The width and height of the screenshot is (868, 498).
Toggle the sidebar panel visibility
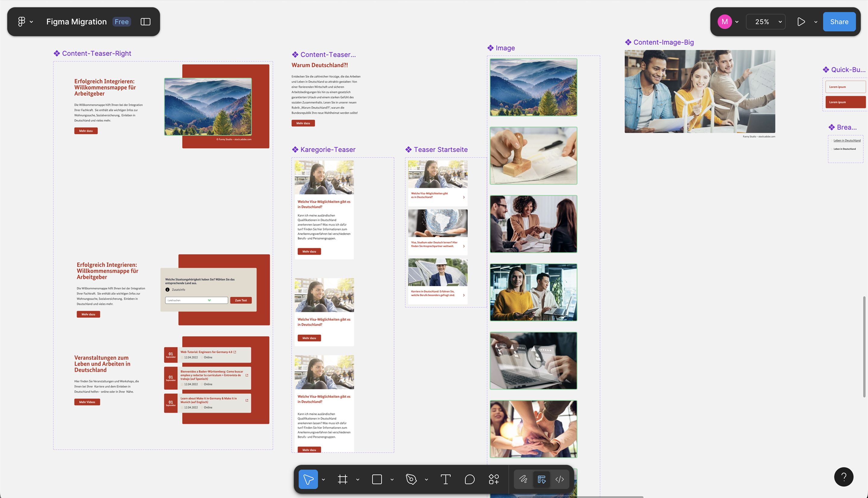(146, 21)
